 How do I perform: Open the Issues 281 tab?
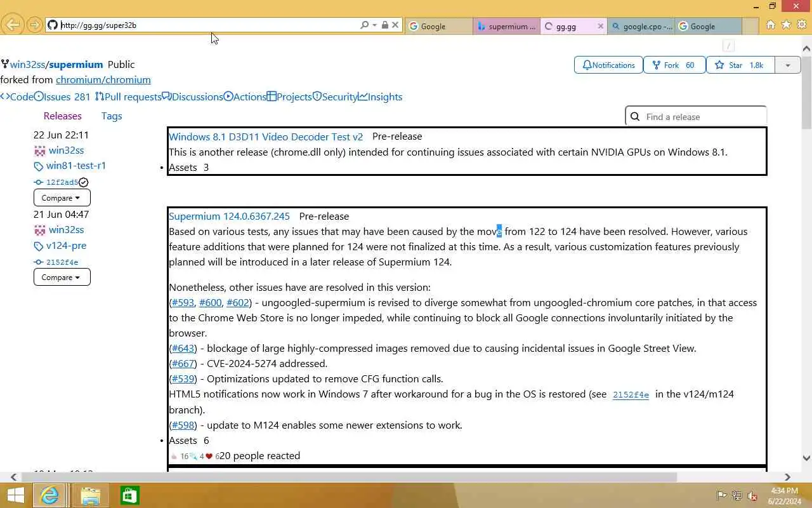pos(62,97)
